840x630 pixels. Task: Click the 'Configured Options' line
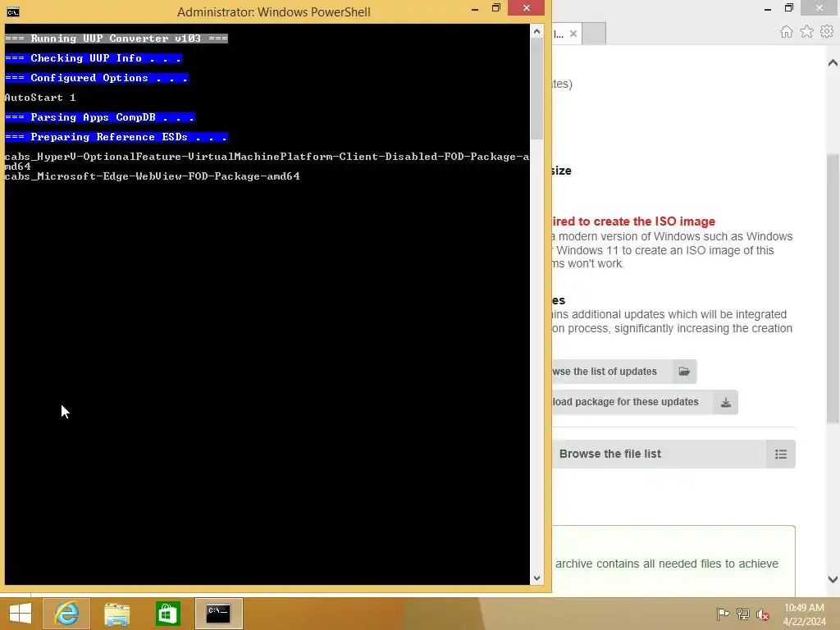tap(97, 78)
